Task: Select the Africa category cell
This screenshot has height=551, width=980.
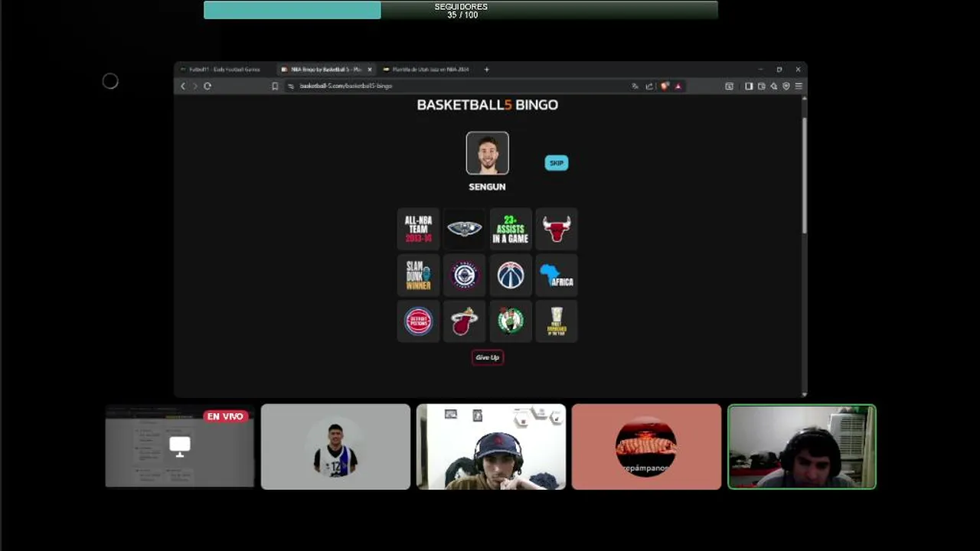Action: pyautogui.click(x=557, y=275)
